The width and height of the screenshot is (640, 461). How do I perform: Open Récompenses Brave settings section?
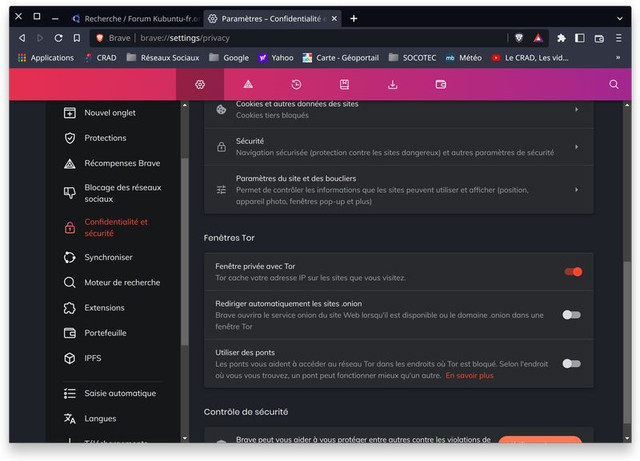tap(112, 163)
